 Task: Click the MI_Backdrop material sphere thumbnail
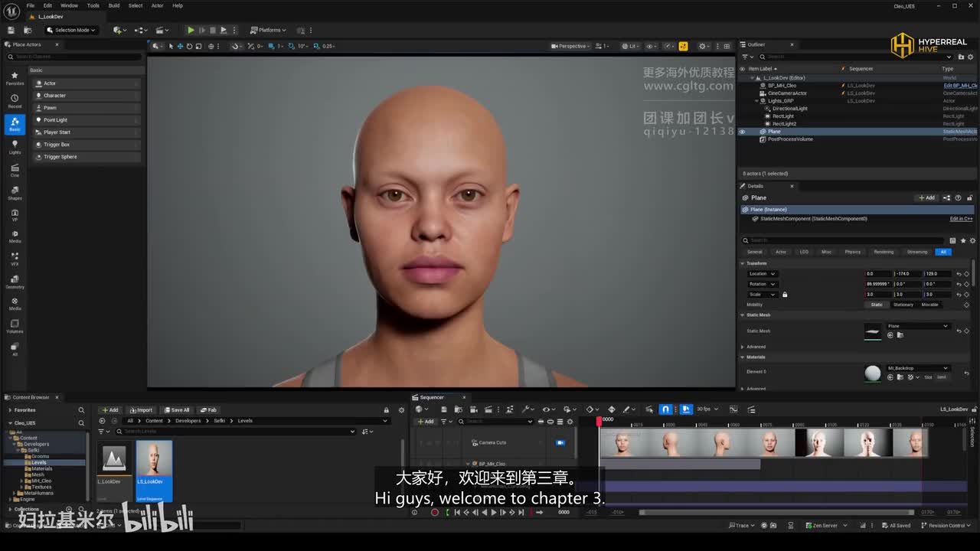click(873, 373)
